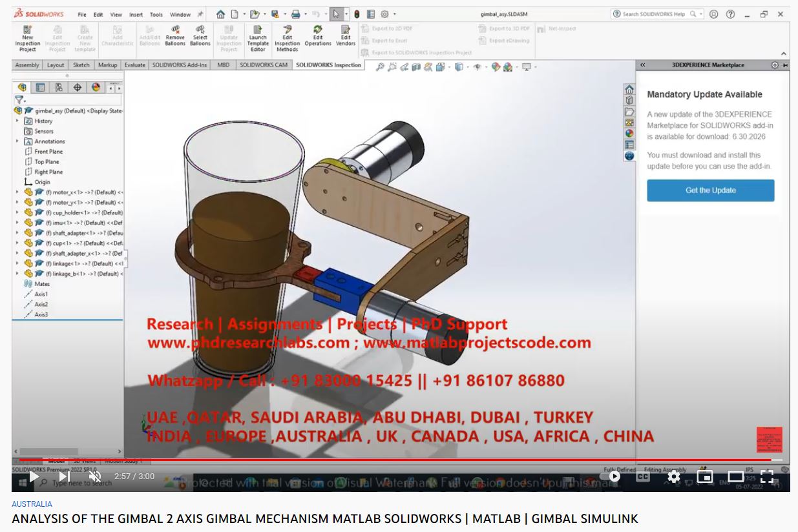
Task: Toggle video theater mode
Action: tap(736, 476)
